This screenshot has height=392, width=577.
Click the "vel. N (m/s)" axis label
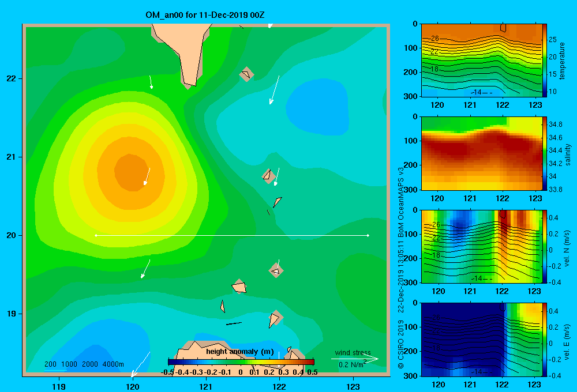click(x=567, y=248)
